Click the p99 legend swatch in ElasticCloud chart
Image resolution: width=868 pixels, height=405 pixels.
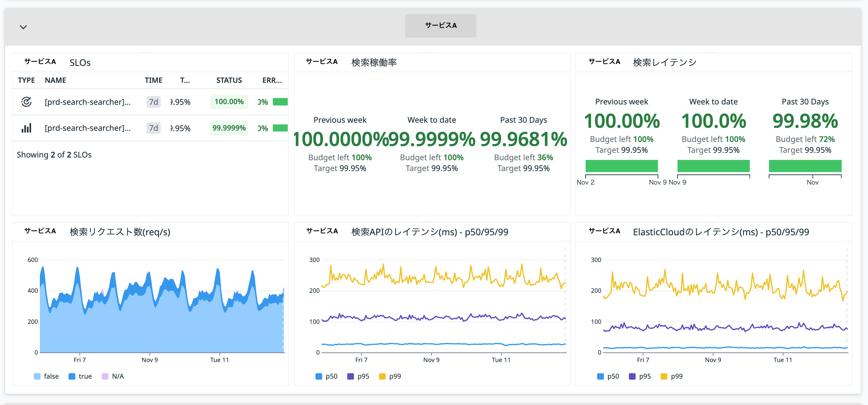664,376
